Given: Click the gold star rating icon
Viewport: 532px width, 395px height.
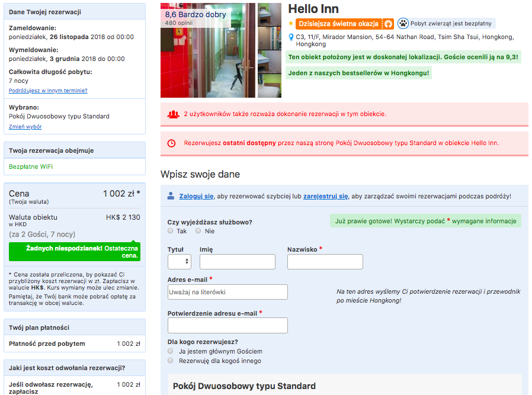Looking at the screenshot, I should click(x=291, y=24).
